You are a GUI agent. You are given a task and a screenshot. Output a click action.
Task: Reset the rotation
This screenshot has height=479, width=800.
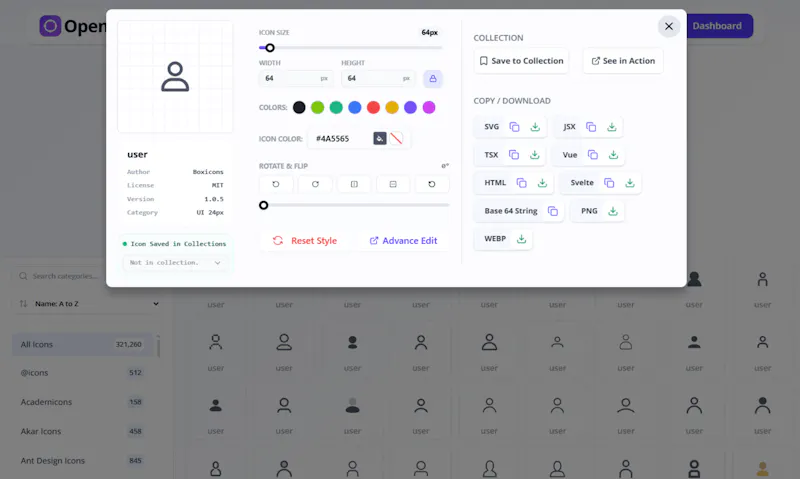click(x=432, y=184)
